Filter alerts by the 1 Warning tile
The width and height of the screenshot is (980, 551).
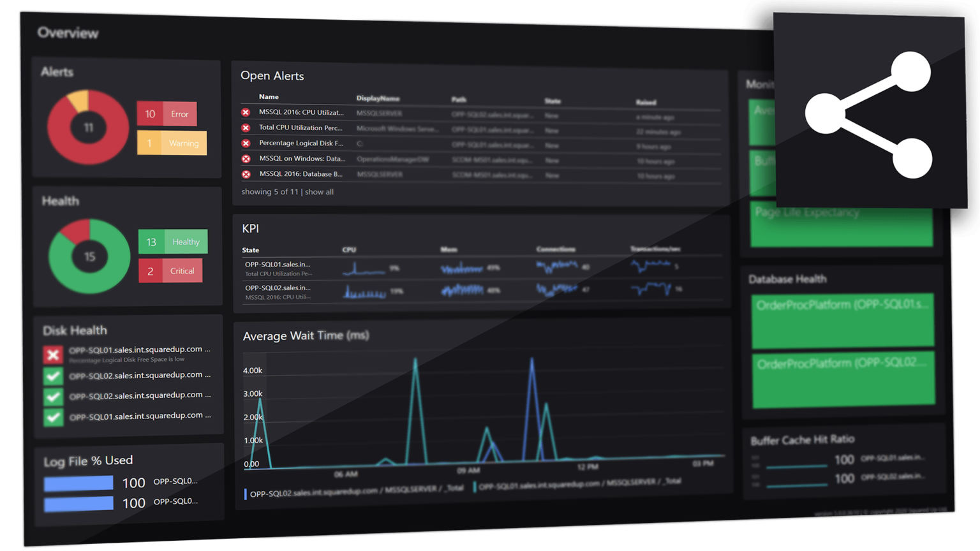(172, 143)
